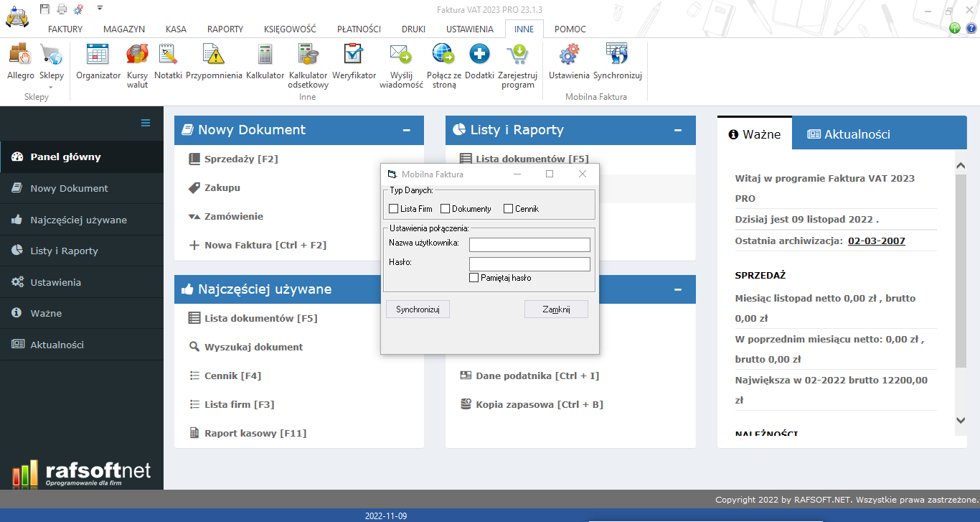Enable the Lista Firm checkbox
The height and width of the screenshot is (522, 980).
pos(393,209)
